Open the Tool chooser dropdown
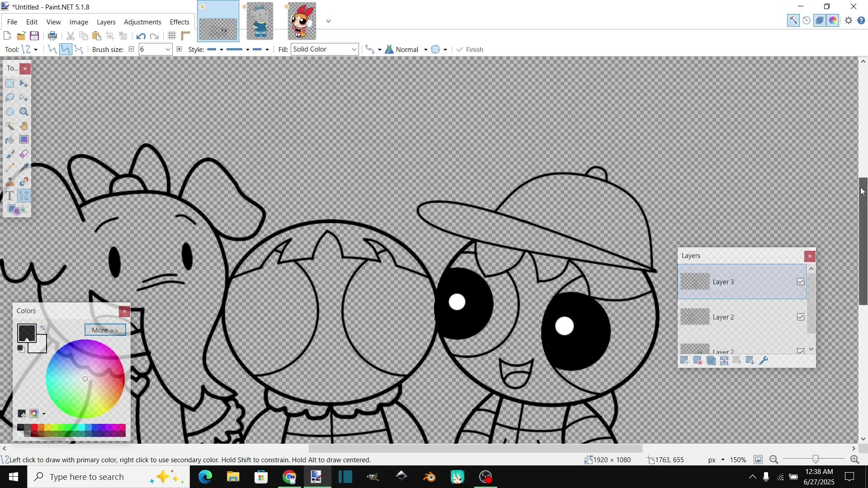 tap(29, 49)
